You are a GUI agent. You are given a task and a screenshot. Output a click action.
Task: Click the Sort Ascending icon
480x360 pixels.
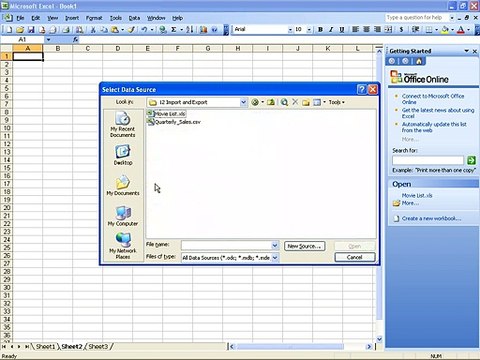(x=190, y=30)
